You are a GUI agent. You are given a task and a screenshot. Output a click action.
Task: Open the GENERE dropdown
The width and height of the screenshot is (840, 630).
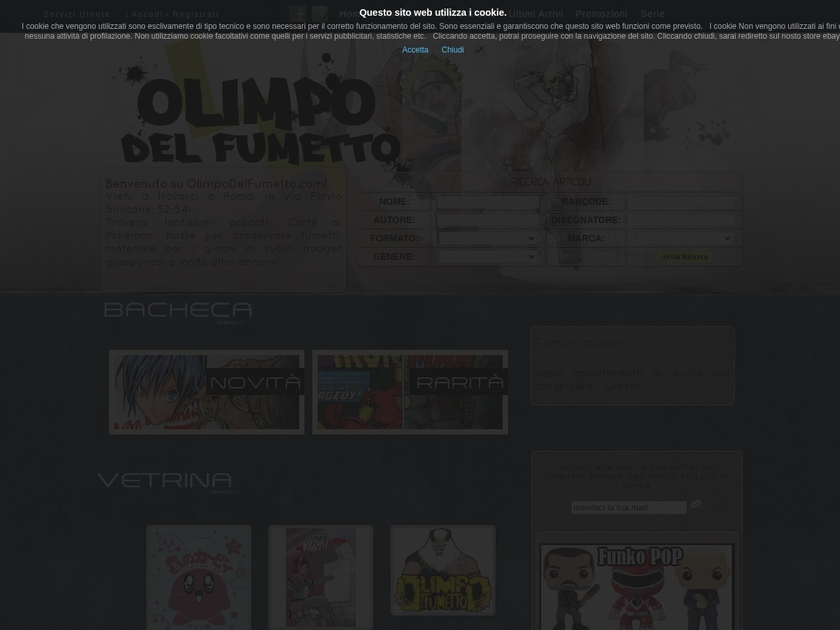[488, 257]
